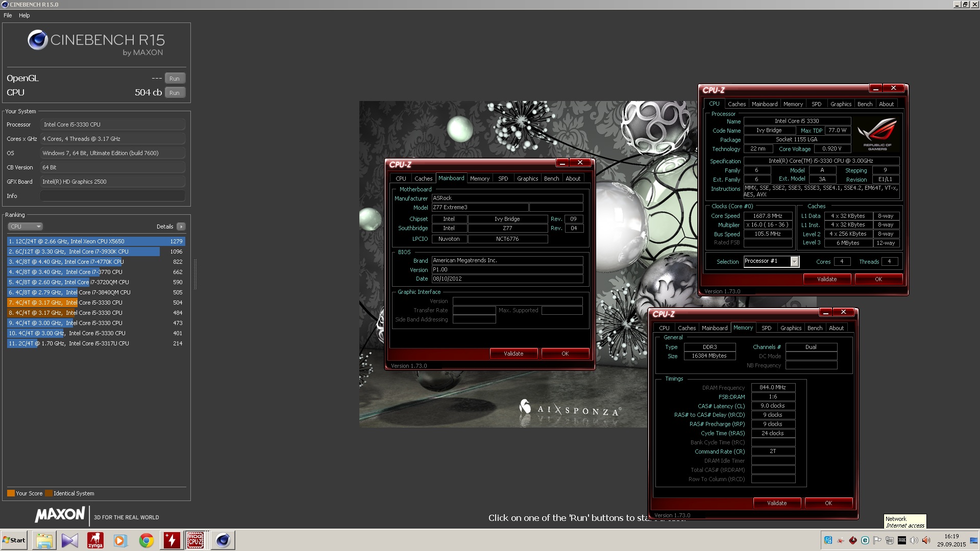Switch to CPU tab in Mainboard CPU-Z window
Viewport: 980px width, 551px height.
click(401, 179)
